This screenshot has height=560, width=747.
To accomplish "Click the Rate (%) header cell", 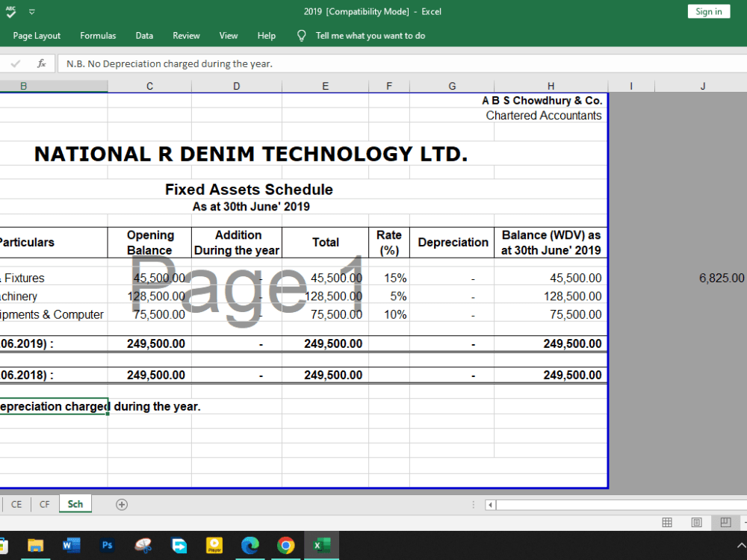I will (389, 243).
